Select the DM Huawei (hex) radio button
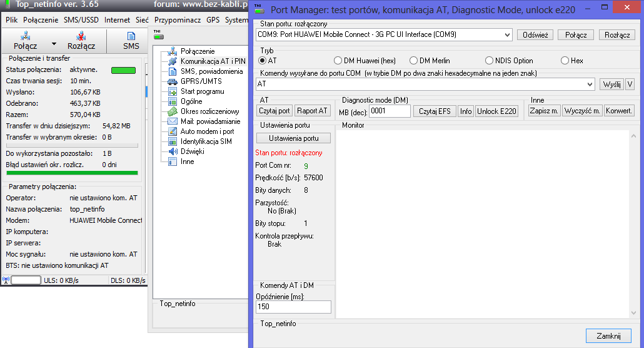 [339, 61]
